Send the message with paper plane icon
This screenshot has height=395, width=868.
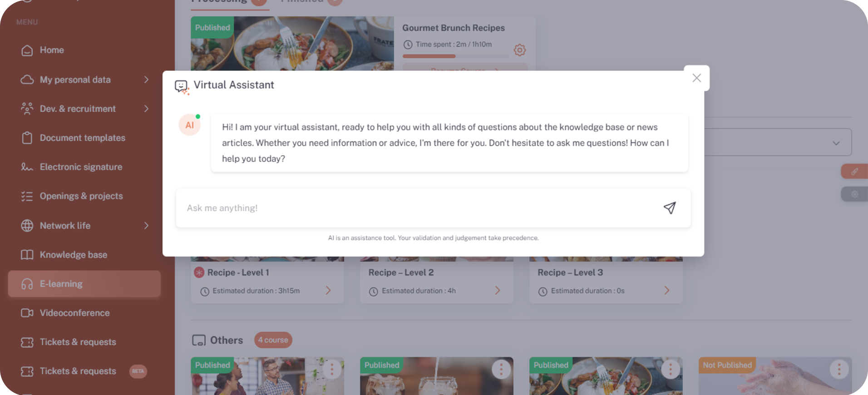click(669, 208)
